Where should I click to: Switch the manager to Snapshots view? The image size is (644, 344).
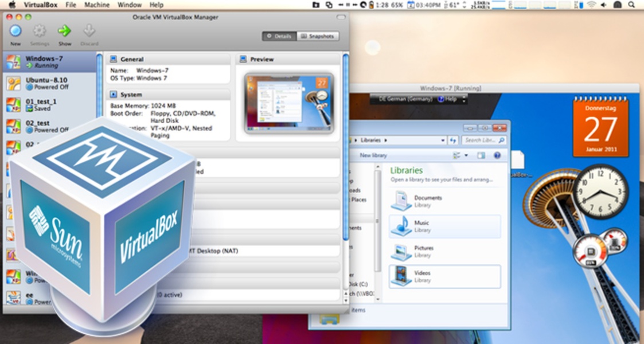click(318, 36)
